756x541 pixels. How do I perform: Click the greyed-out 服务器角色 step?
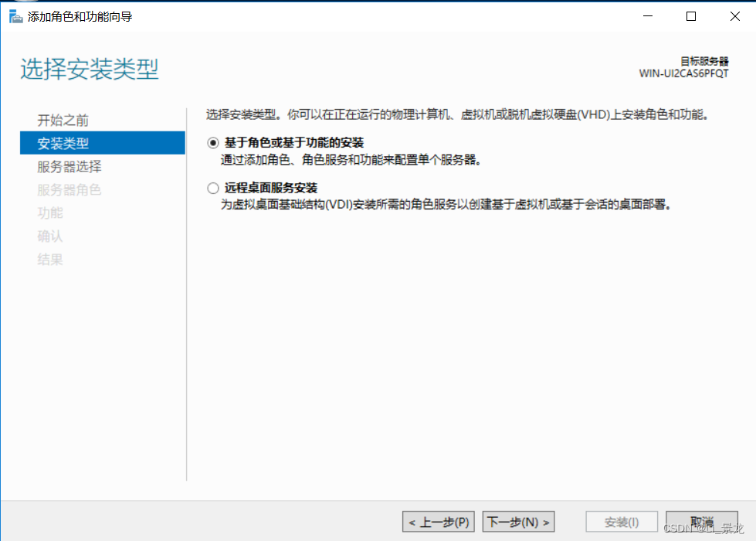click(x=69, y=189)
